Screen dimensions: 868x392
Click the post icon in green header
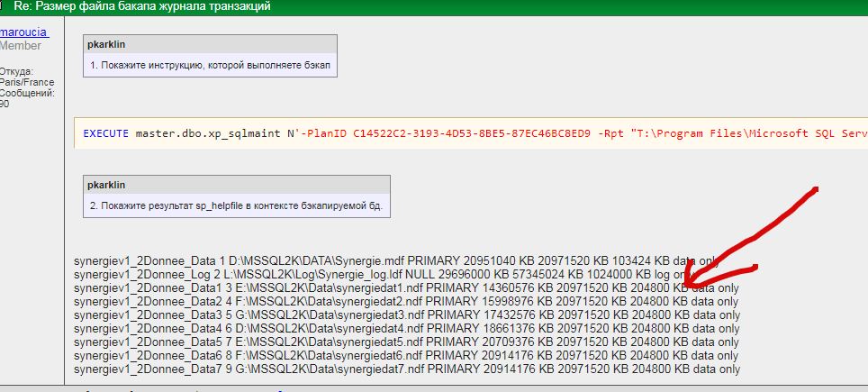click(x=5, y=6)
